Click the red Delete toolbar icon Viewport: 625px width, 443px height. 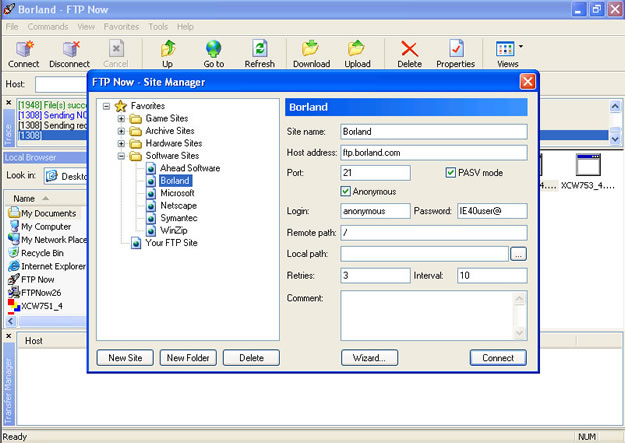coord(409,49)
